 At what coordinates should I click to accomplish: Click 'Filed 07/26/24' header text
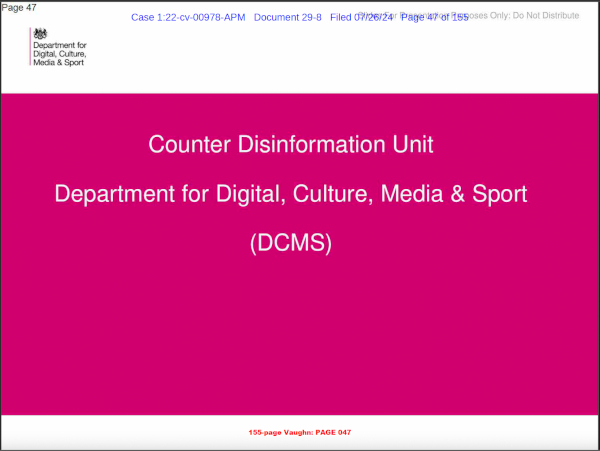click(361, 18)
